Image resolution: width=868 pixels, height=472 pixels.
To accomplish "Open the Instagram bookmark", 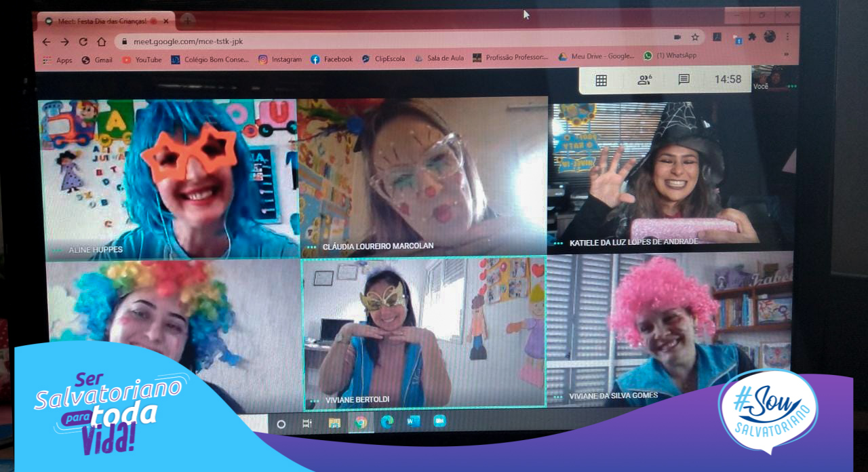I will click(280, 60).
